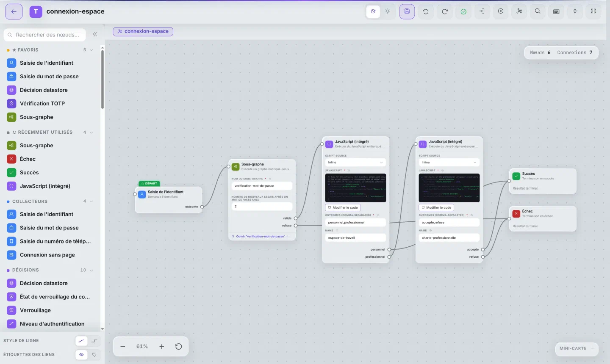610x364 pixels.
Task: Click the sidebar vertical scrollbar
Action: coord(102,79)
